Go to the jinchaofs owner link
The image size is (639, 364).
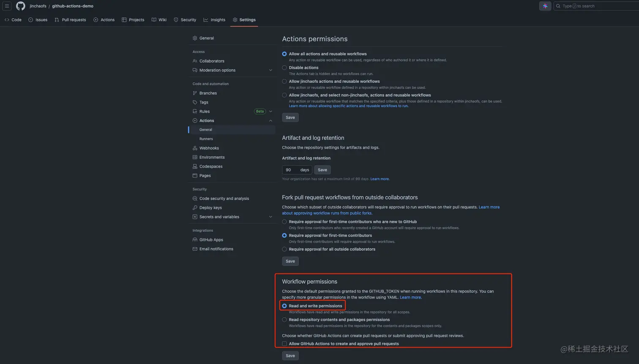point(38,6)
